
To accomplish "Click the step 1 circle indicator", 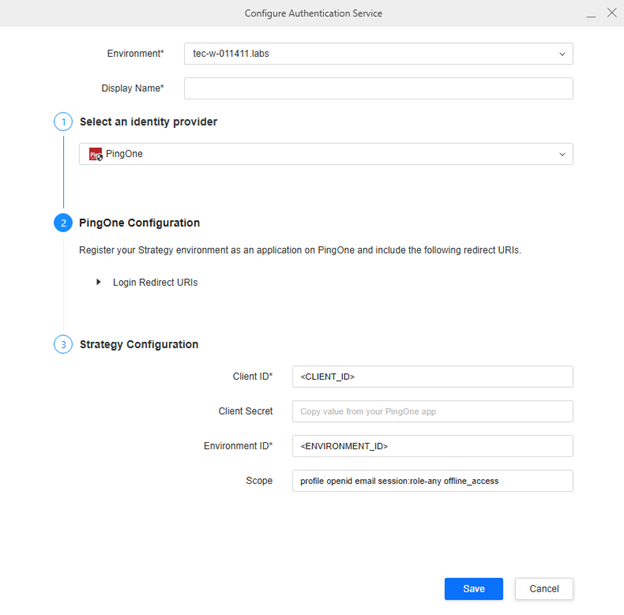I will [63, 122].
